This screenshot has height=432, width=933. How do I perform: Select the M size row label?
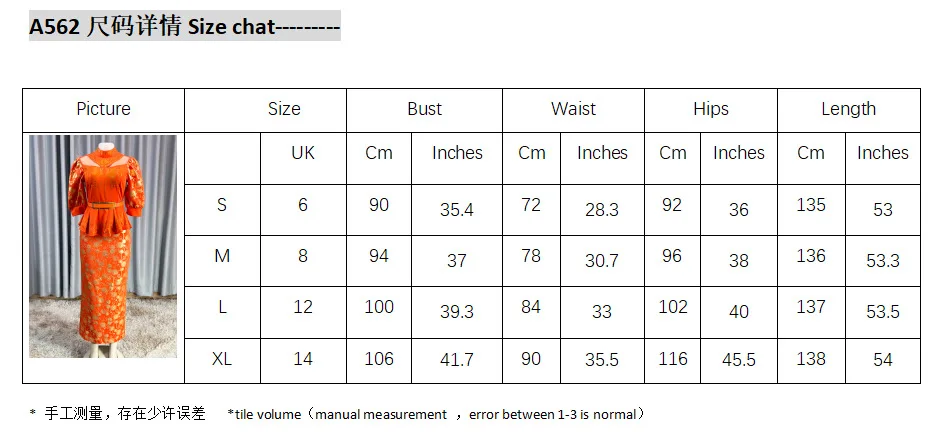coord(222,256)
